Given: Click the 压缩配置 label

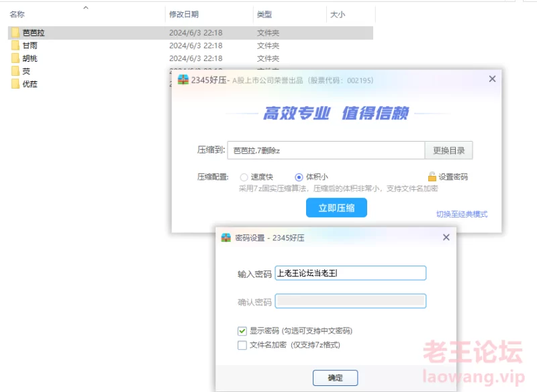Looking at the screenshot, I should pyautogui.click(x=213, y=177).
